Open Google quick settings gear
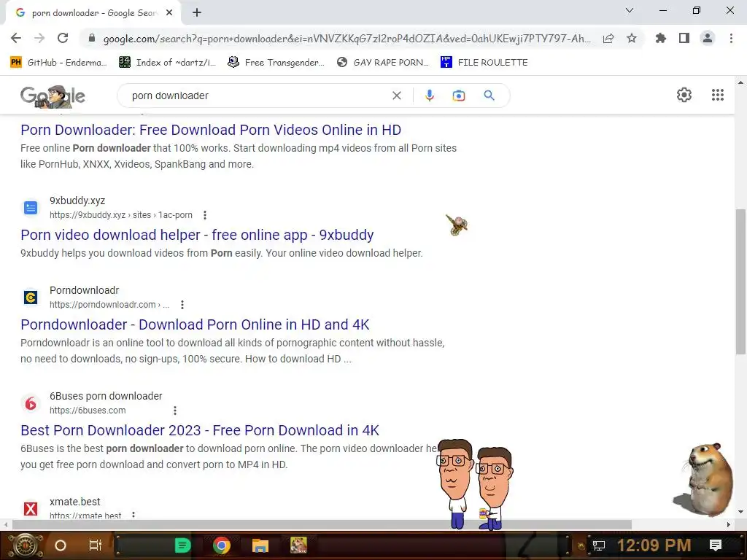Image resolution: width=747 pixels, height=560 pixels. coord(684,95)
